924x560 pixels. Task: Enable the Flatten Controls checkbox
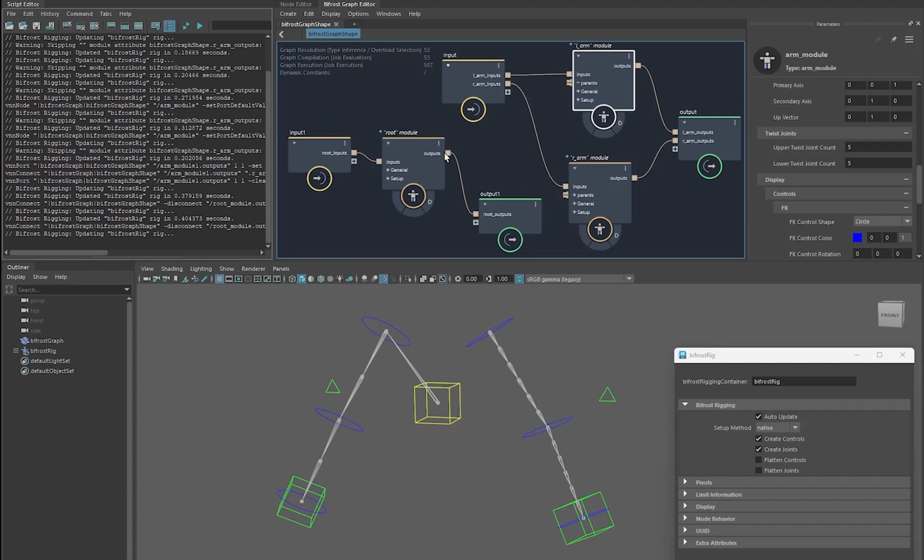(758, 460)
